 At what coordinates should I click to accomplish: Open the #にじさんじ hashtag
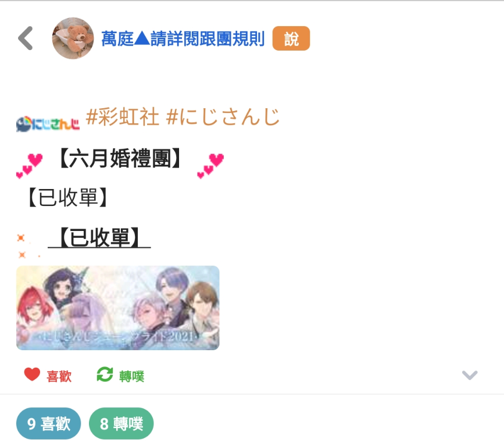223,116
